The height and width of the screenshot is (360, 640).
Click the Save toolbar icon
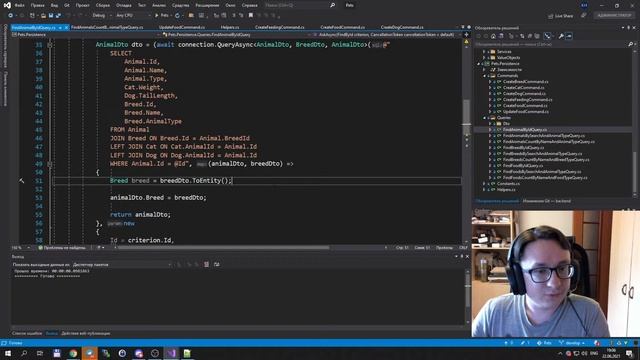tap(51, 16)
